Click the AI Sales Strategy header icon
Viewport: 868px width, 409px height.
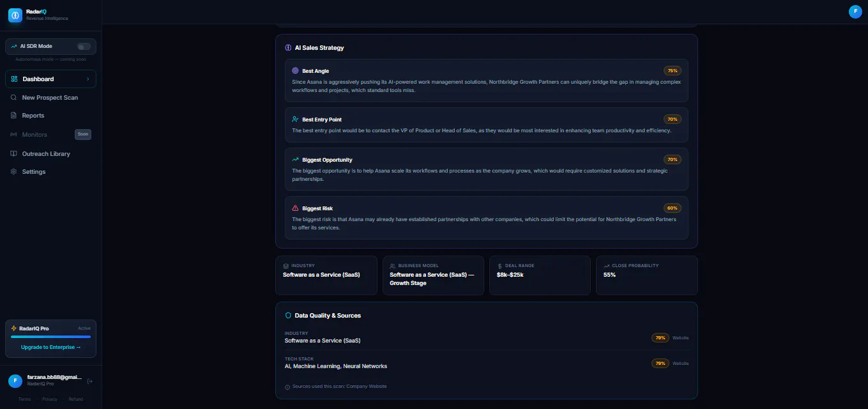coord(288,48)
